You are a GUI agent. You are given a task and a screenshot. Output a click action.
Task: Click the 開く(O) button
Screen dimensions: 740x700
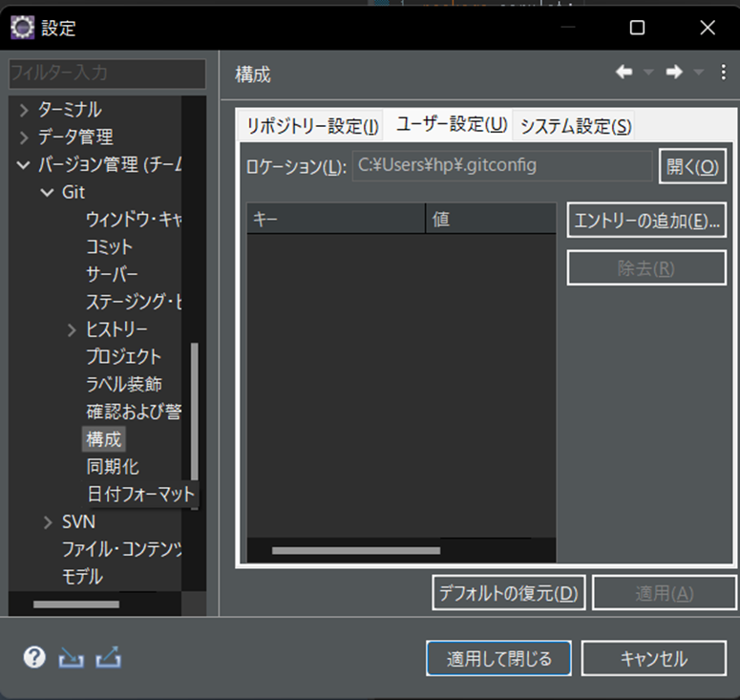click(x=692, y=166)
